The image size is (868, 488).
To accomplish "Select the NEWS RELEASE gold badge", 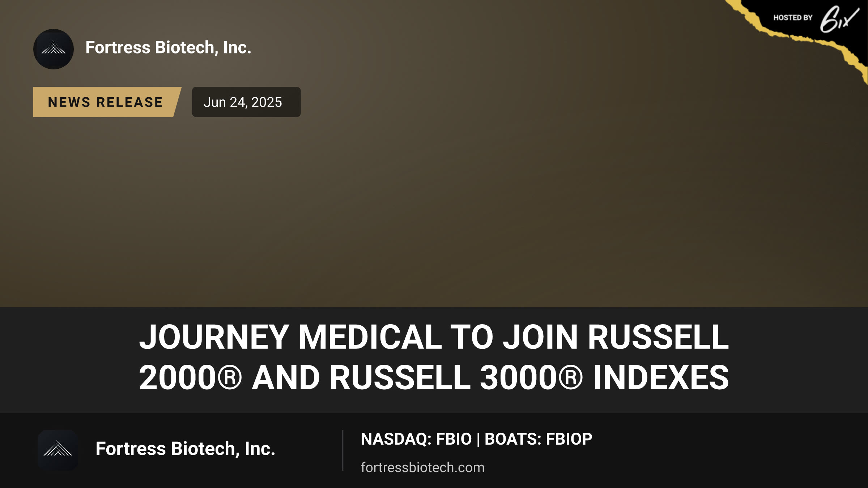I will pos(107,102).
